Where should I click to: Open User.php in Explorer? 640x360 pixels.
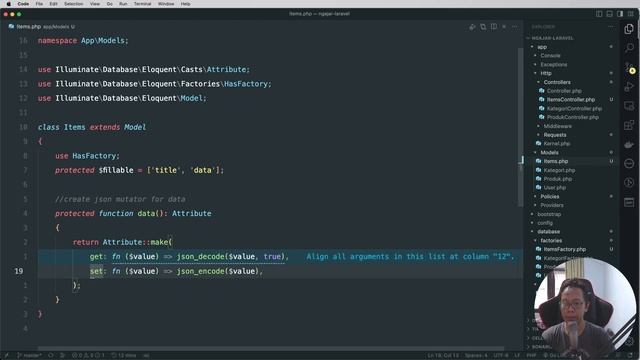pos(555,188)
